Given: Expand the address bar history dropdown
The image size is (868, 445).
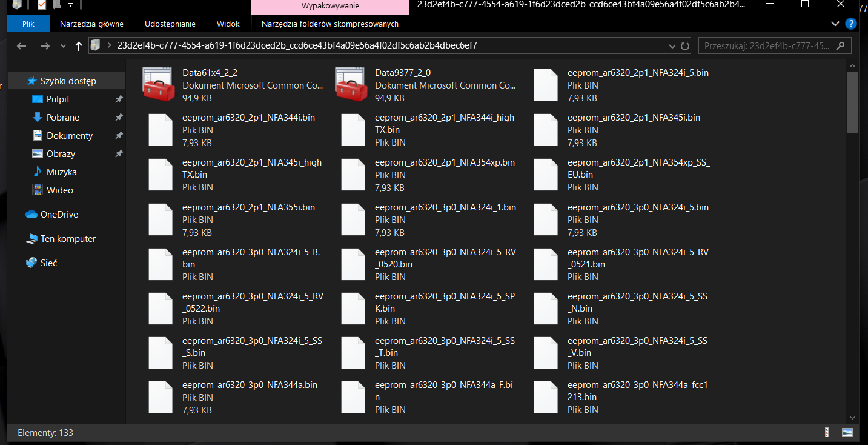Looking at the screenshot, I should click(672, 46).
